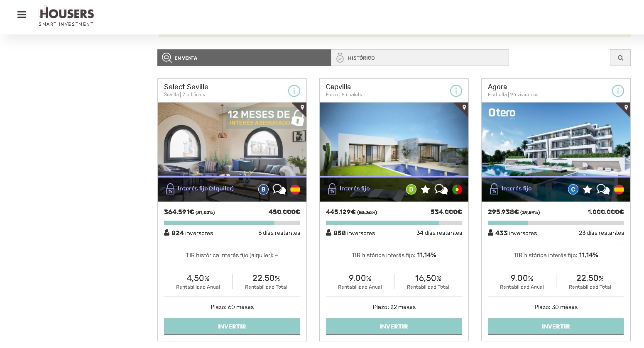Click fixed-interest lock icon on Select Seville
The width and height of the screenshot is (644, 348).
pos(170,189)
